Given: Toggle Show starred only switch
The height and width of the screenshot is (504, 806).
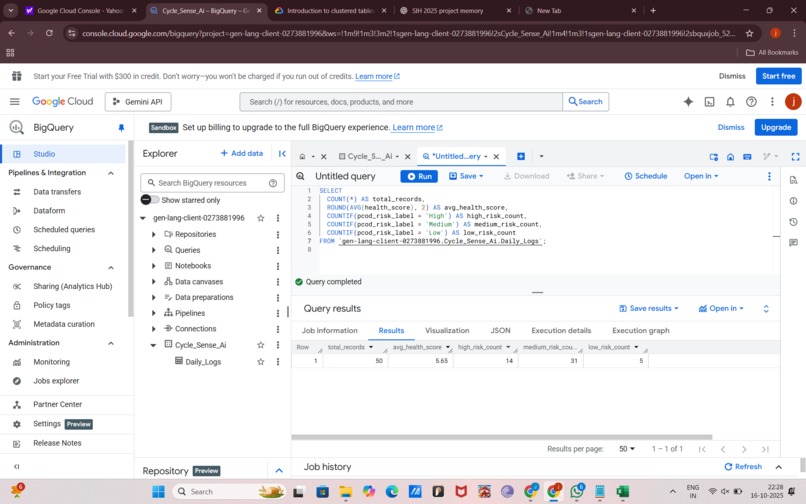Looking at the screenshot, I should click(x=150, y=200).
